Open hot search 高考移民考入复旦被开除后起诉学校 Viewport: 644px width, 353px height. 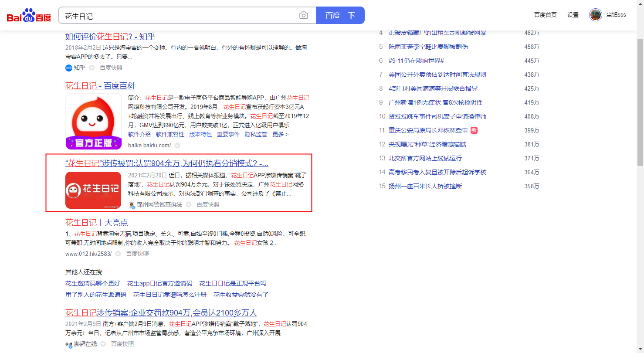click(x=437, y=172)
